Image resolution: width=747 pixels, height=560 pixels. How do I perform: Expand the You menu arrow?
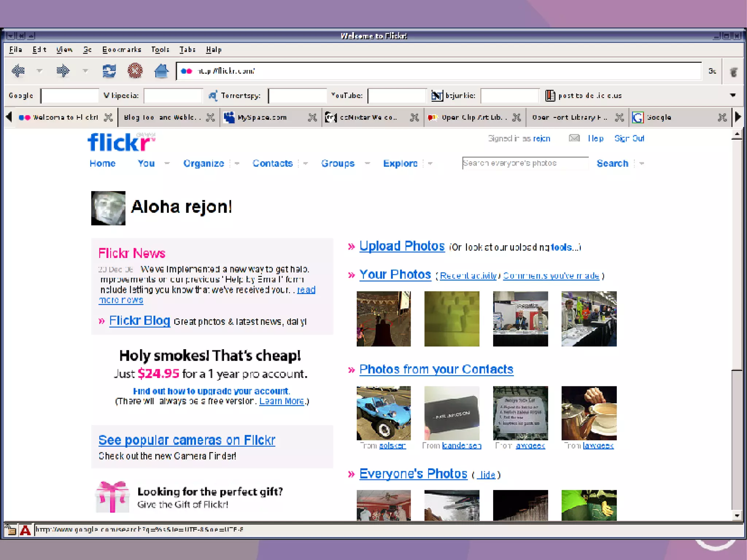tap(167, 163)
